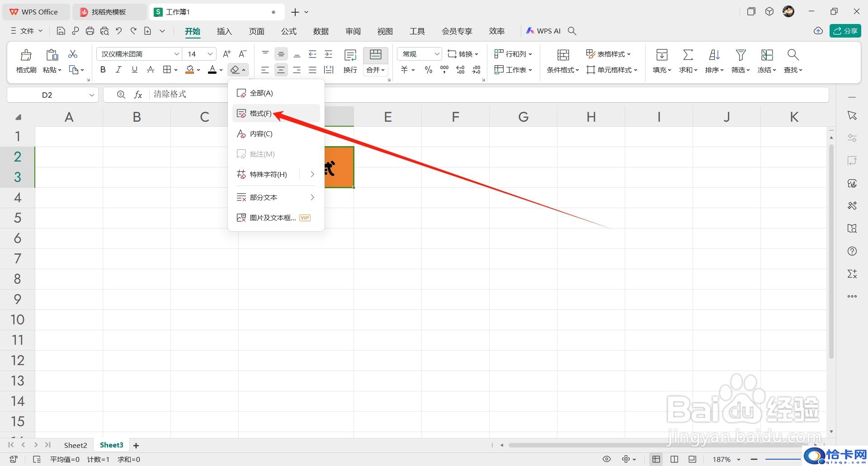
Task: Switch to the 插入 ribbon tab
Action: point(224,31)
